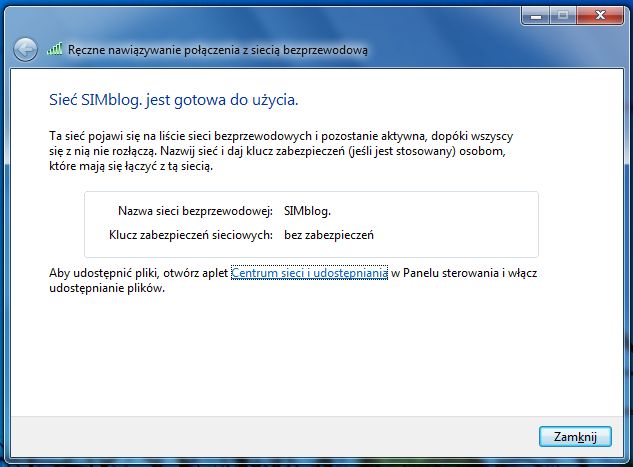Click the text 'udostępnianie plików.'
The width and height of the screenshot is (633, 467).
[x=107, y=288]
